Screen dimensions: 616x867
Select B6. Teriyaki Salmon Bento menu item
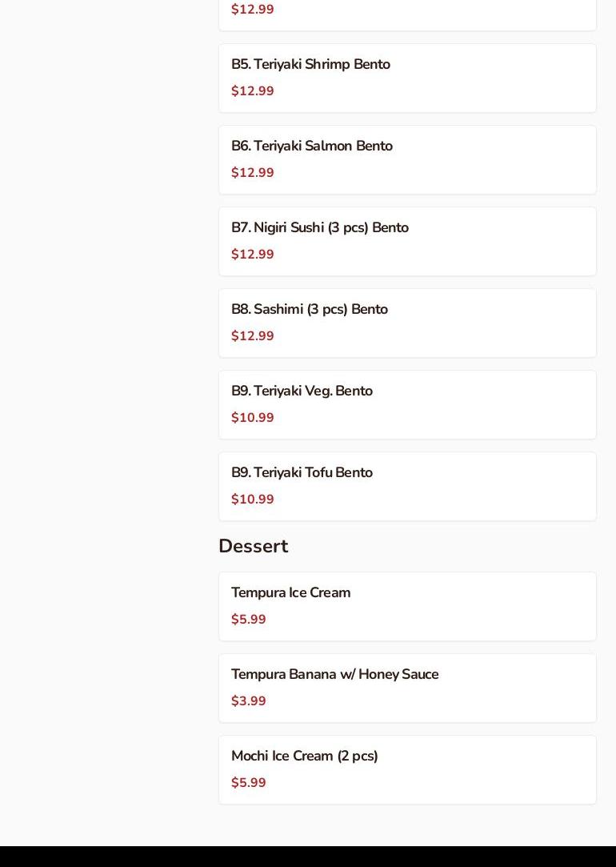click(x=312, y=147)
